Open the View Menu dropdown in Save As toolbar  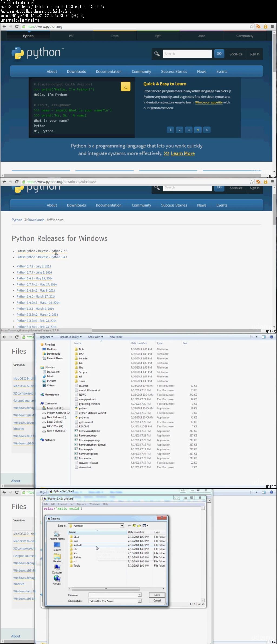[x=145, y=525]
